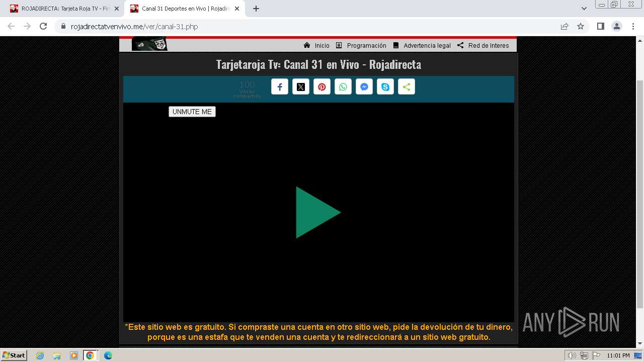
Task: Go forward to the next page
Action: pos(27,26)
